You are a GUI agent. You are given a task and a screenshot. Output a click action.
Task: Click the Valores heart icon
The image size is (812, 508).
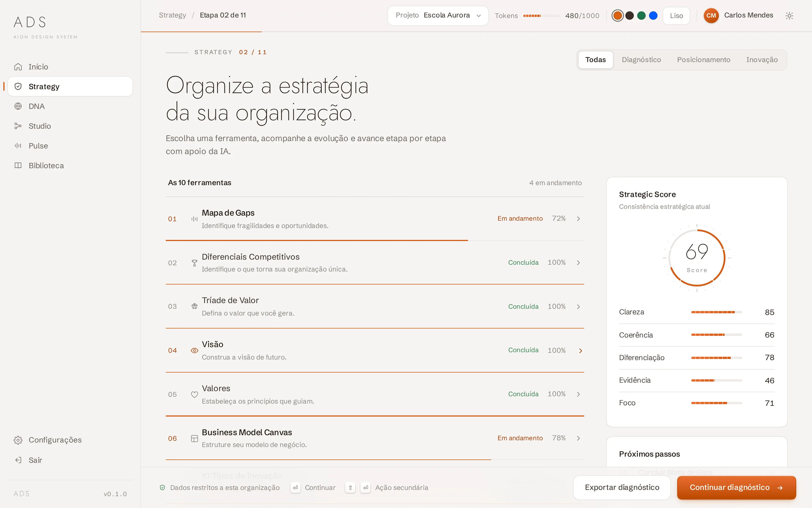pyautogui.click(x=194, y=395)
